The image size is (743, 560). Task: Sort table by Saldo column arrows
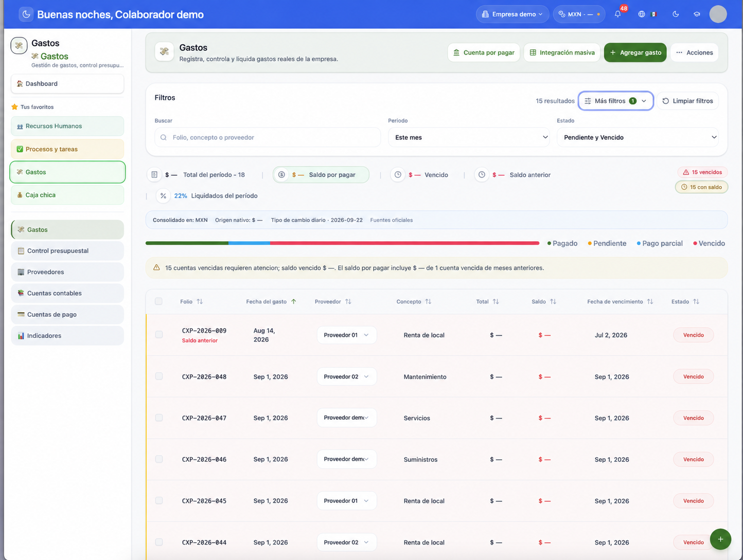point(553,301)
